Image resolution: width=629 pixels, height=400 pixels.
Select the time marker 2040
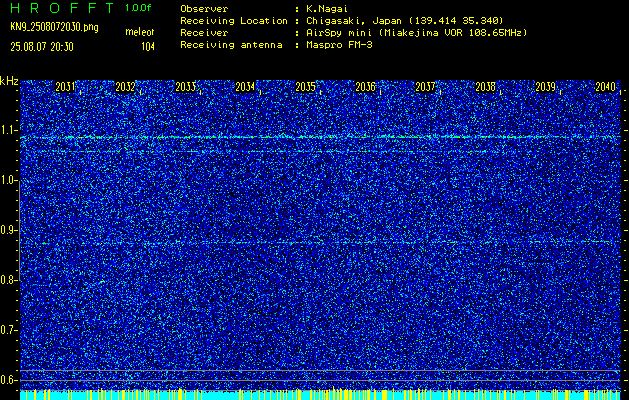pyautogui.click(x=606, y=87)
